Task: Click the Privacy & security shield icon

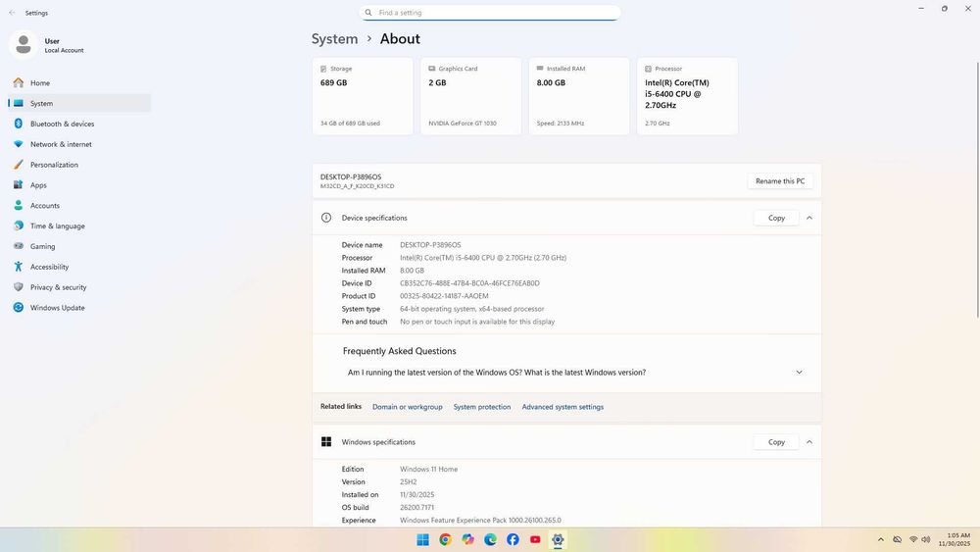Action: click(x=18, y=287)
